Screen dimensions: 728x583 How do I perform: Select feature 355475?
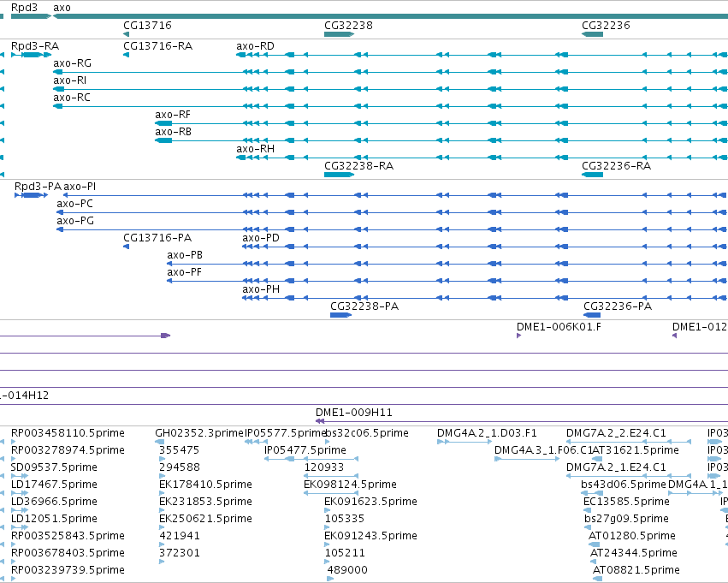(179, 450)
